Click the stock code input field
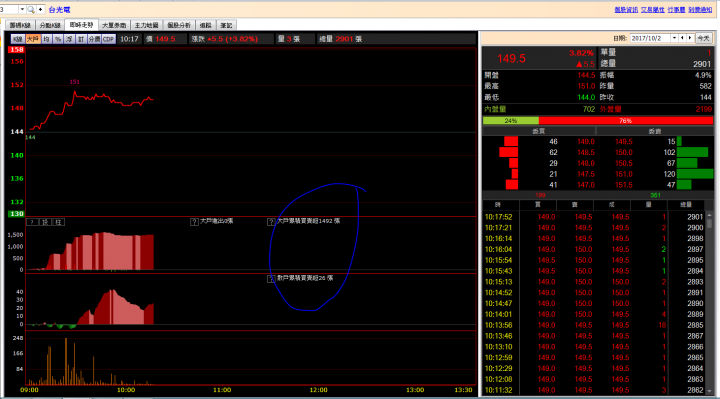The height and width of the screenshot is (399, 720). [x=9, y=9]
